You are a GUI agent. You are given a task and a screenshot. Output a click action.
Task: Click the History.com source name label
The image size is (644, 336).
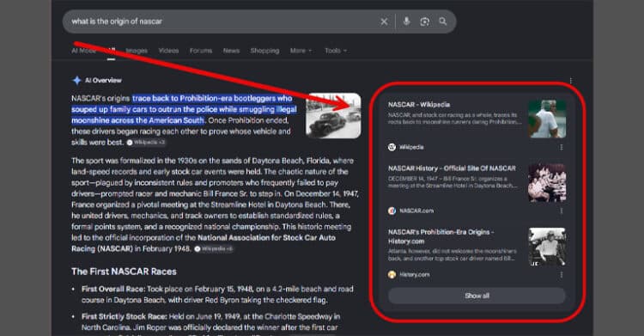414,275
